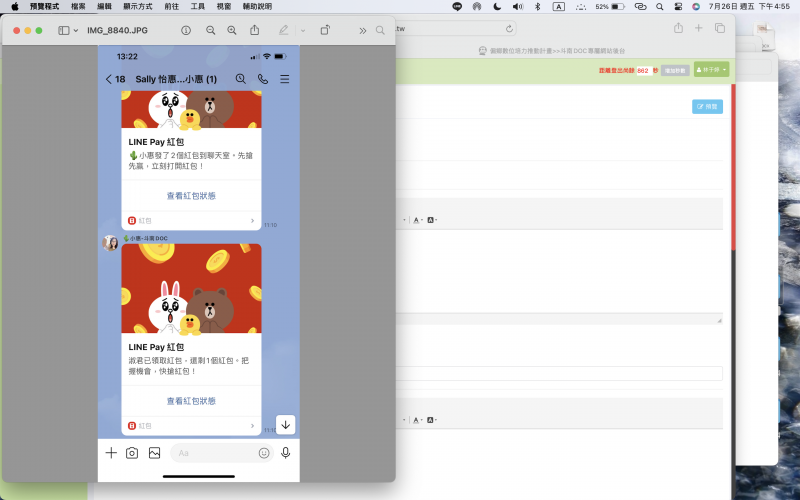Open a new Safari tab with plus icon
This screenshot has height=500, width=800.
[x=698, y=28]
